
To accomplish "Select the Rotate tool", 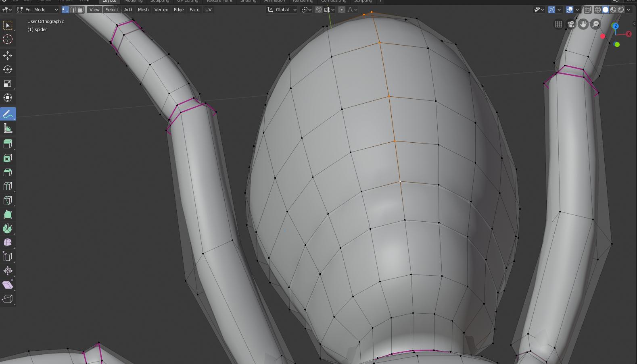I will point(8,69).
